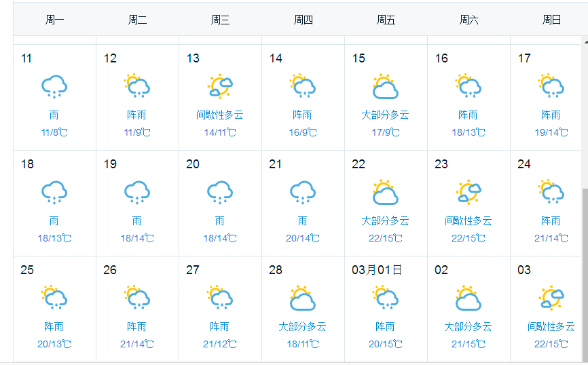Select the showers icon on day 17
Screen dimensions: 588x365
click(x=551, y=85)
